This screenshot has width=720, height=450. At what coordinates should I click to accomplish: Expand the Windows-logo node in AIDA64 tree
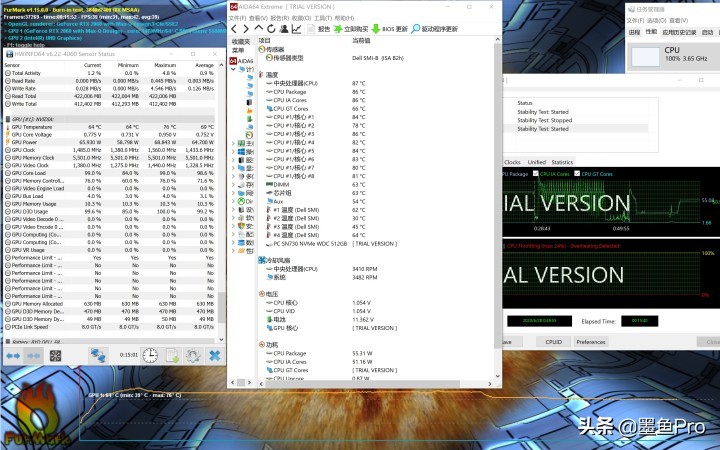click(x=233, y=152)
